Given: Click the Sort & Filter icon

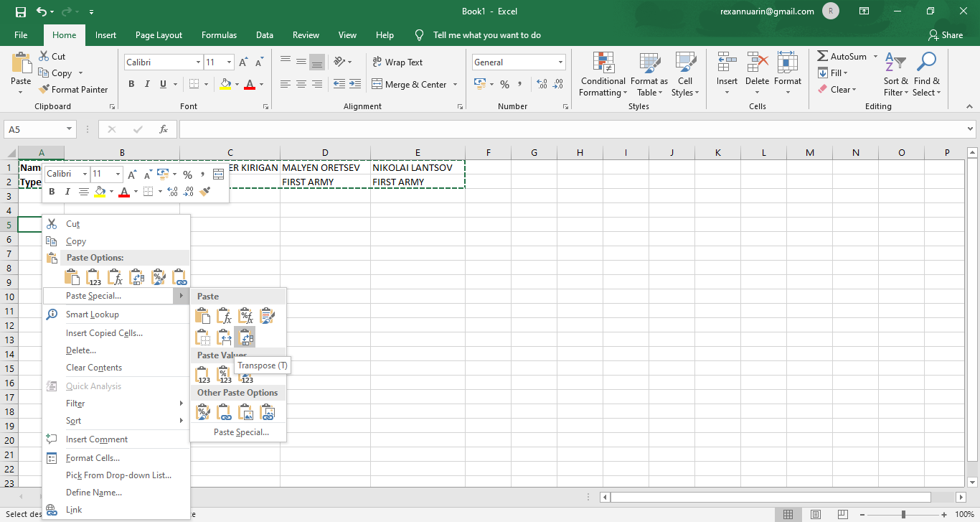Looking at the screenshot, I should coord(895,74).
